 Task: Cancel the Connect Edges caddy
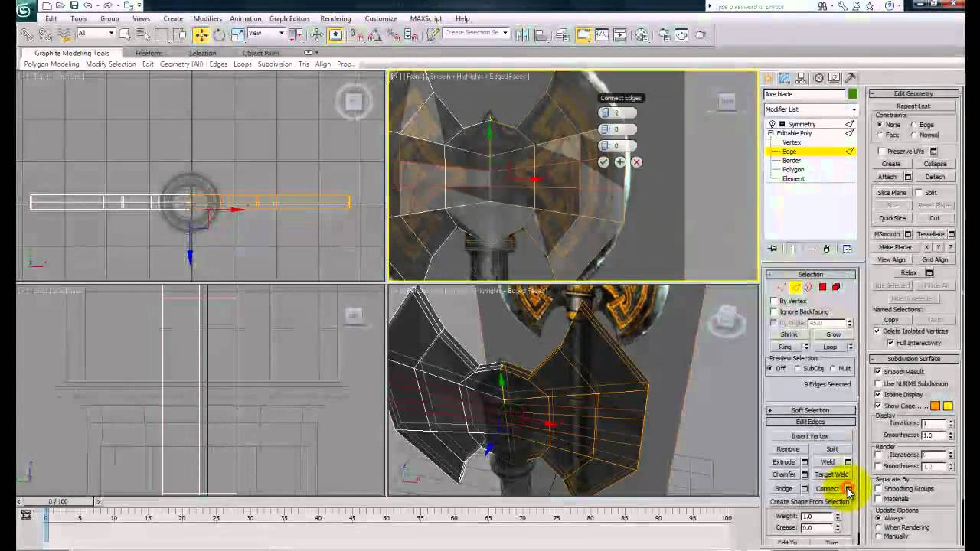point(636,162)
